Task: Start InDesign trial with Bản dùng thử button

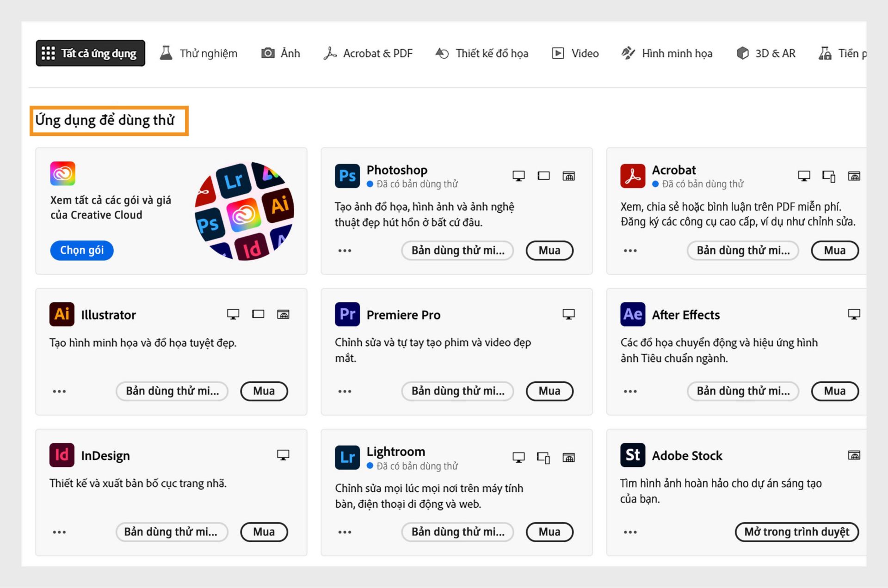Action: (172, 532)
